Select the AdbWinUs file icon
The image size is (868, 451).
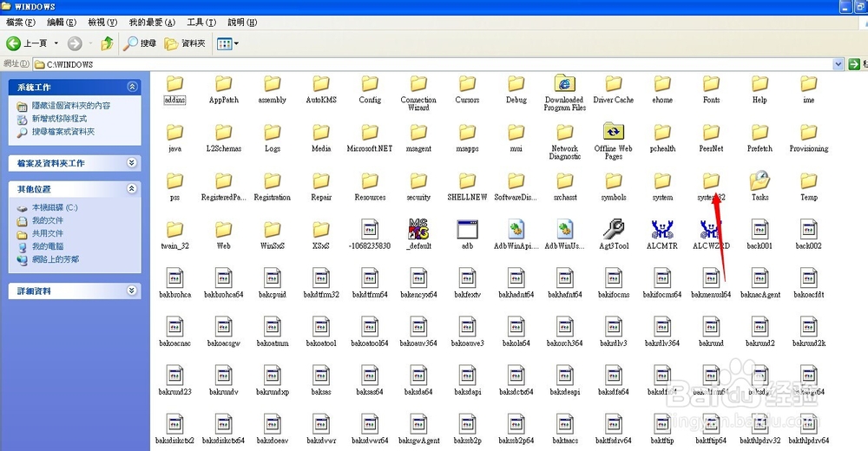pyautogui.click(x=565, y=229)
